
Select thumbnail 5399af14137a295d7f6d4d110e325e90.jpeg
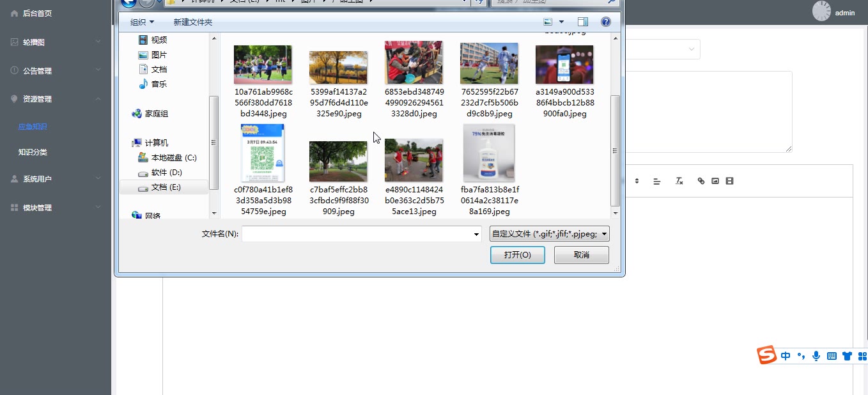pos(338,68)
